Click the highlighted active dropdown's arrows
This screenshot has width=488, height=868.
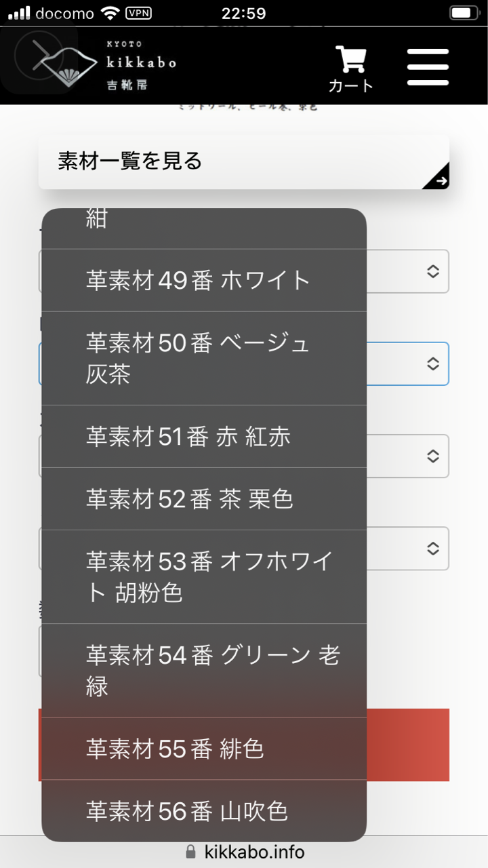(x=433, y=364)
